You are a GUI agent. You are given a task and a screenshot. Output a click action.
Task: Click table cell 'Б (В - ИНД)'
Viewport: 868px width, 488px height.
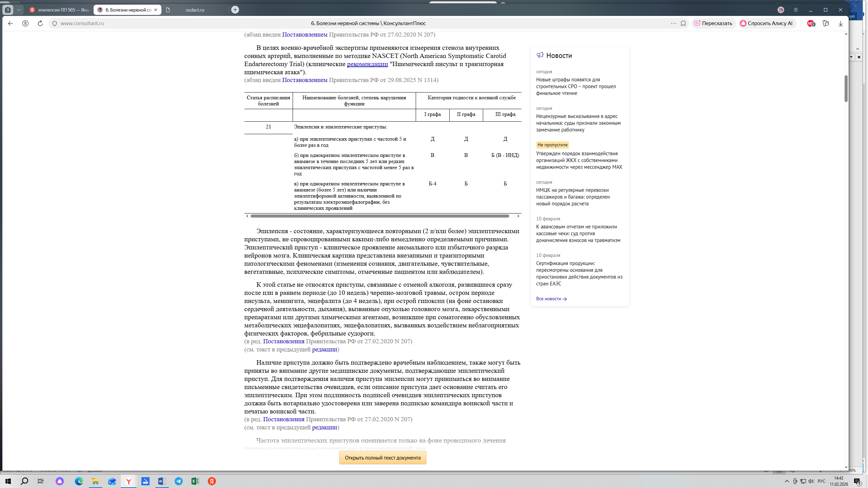[x=505, y=155]
